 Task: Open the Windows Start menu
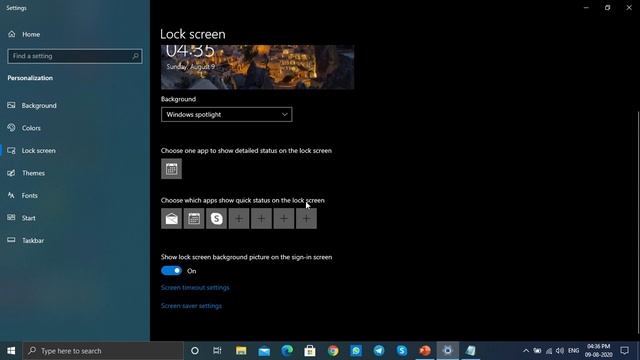(x=11, y=351)
